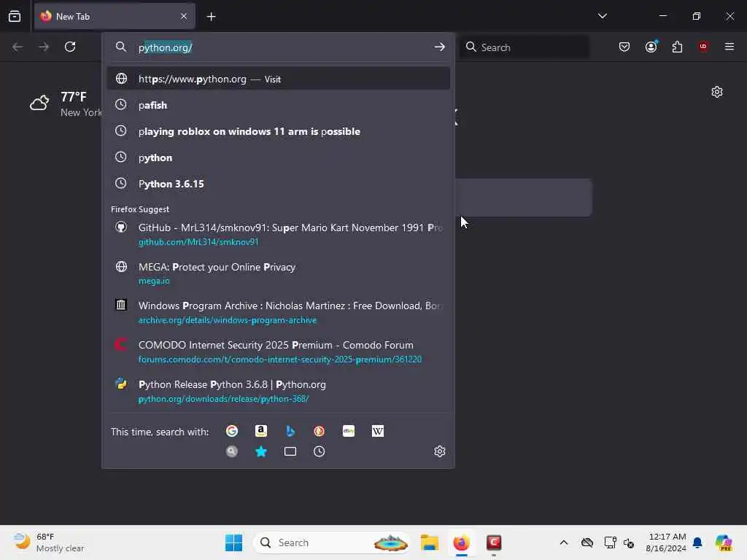Open a new tab with the plus button
This screenshot has height=560, width=747.
click(211, 17)
